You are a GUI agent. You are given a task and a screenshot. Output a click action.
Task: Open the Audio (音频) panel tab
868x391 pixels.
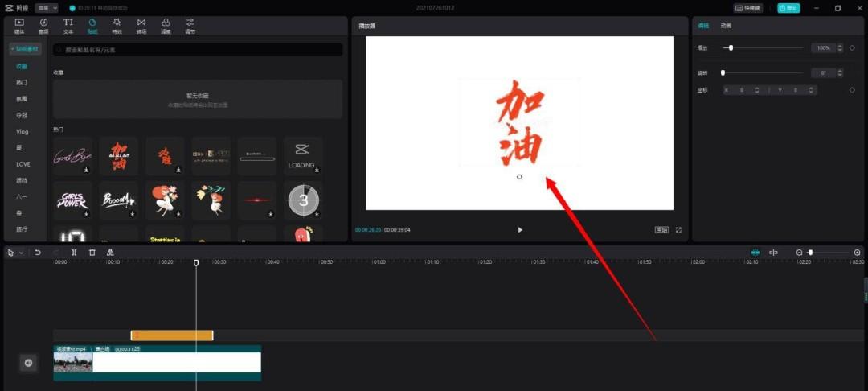click(x=43, y=26)
